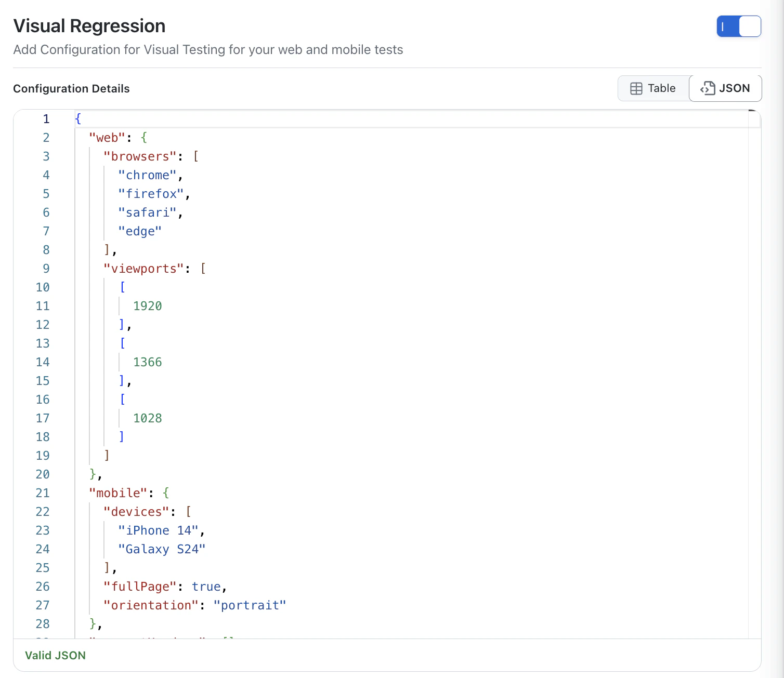Image resolution: width=784 pixels, height=678 pixels.
Task: Click the JSON file code icon
Action: point(708,88)
